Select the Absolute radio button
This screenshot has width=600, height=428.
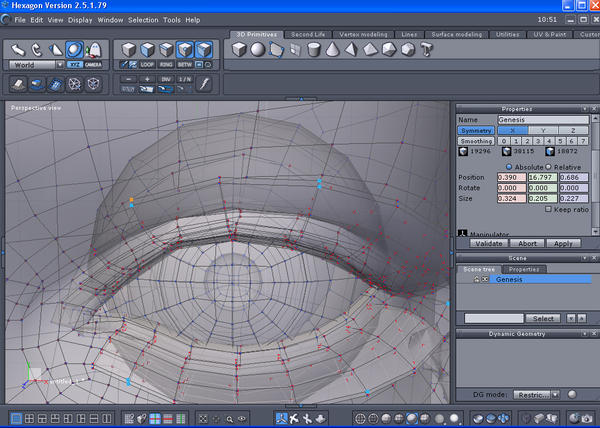(x=508, y=166)
